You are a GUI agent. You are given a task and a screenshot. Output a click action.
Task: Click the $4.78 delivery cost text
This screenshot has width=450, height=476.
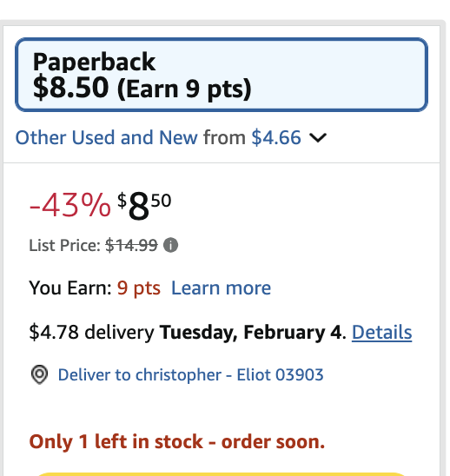[91, 332]
